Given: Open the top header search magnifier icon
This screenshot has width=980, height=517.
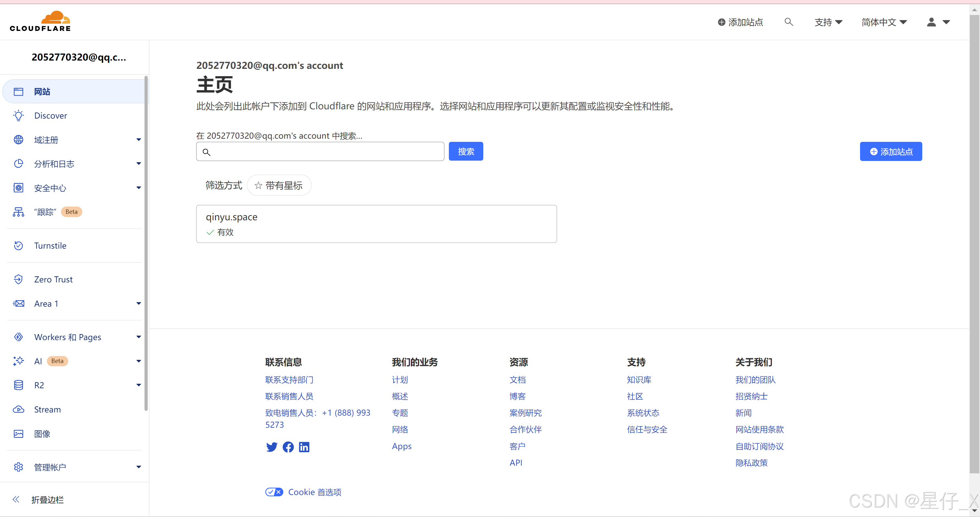Looking at the screenshot, I should 789,22.
